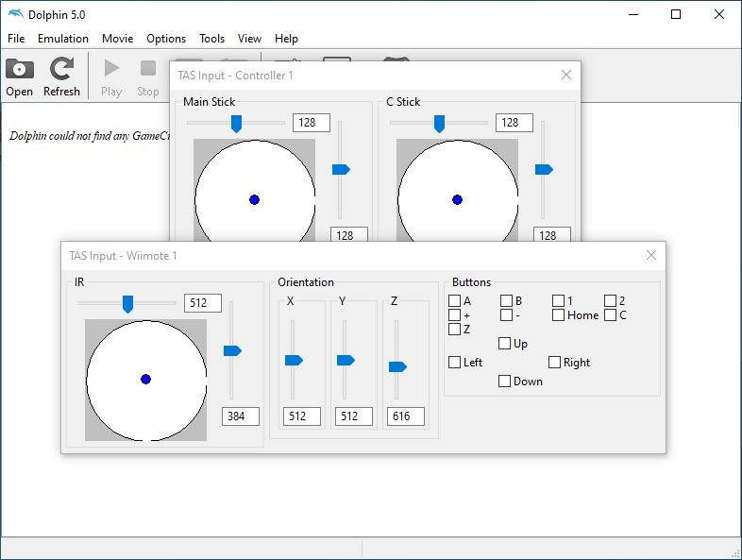Click the Orientation X slider thumb

294,360
